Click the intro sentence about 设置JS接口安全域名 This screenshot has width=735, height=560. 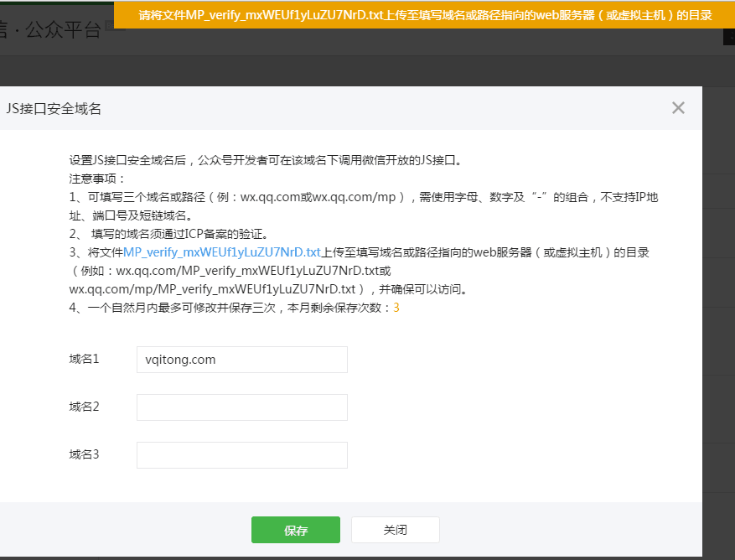click(x=265, y=159)
